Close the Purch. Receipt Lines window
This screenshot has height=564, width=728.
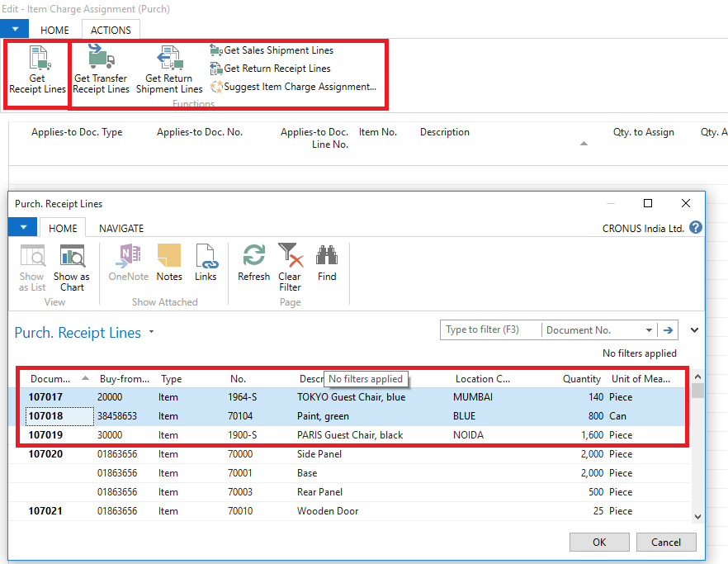point(686,203)
